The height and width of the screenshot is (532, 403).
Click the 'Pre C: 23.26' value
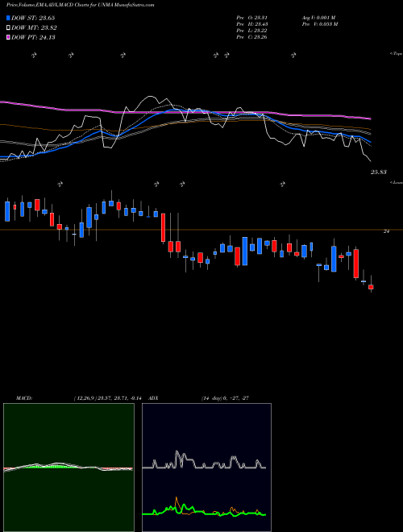coord(252,37)
